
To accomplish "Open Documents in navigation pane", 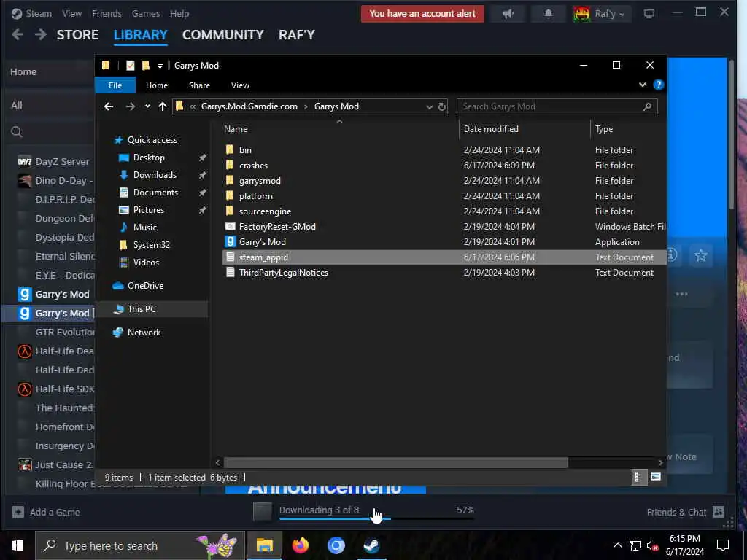I will (x=155, y=192).
